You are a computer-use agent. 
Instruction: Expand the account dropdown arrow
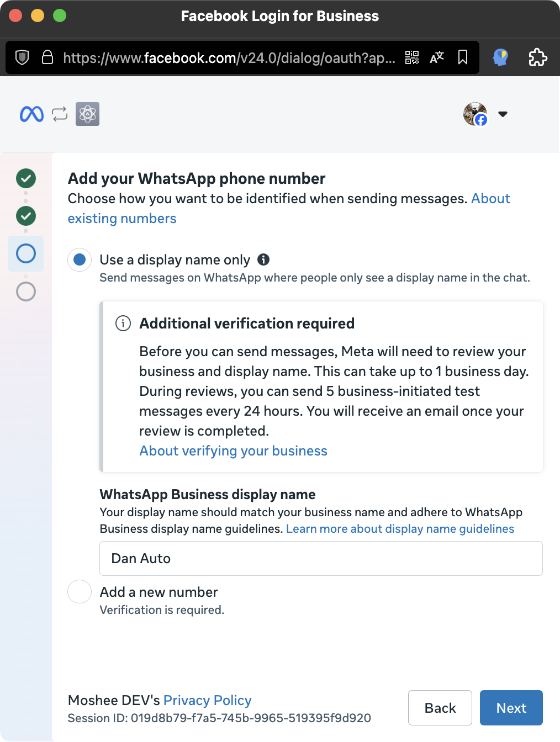[x=503, y=114]
